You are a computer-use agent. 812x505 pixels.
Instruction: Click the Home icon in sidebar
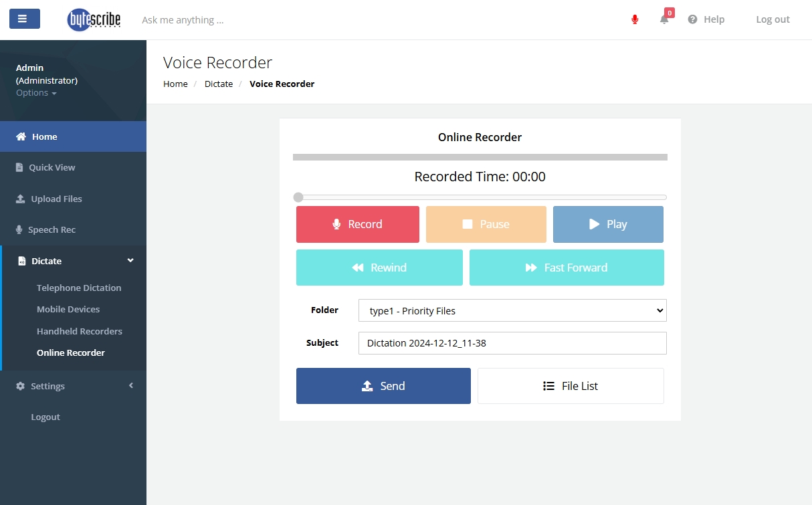point(21,136)
